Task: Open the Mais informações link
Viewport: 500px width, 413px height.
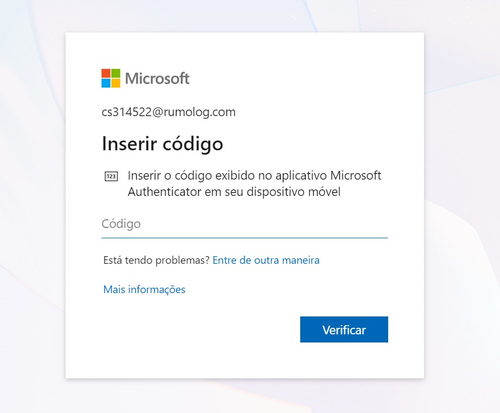Action: (x=144, y=289)
